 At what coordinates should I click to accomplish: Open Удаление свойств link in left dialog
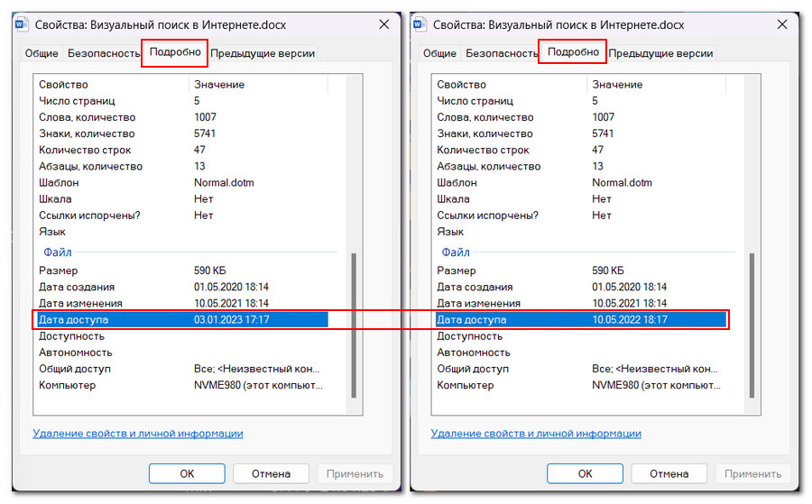click(x=138, y=433)
